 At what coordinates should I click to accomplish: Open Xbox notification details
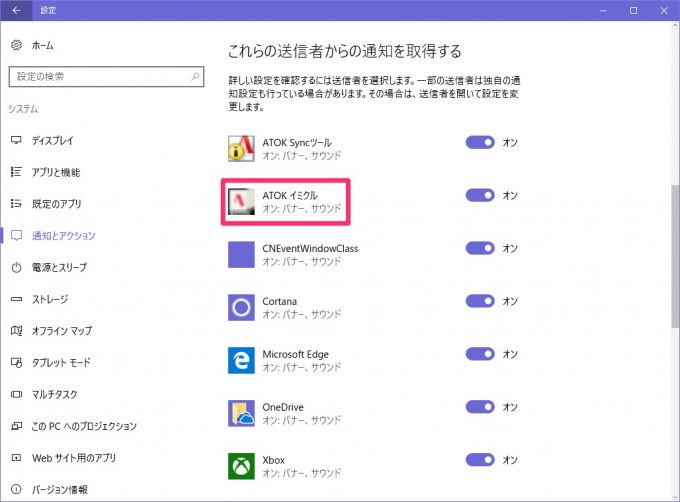point(286,466)
